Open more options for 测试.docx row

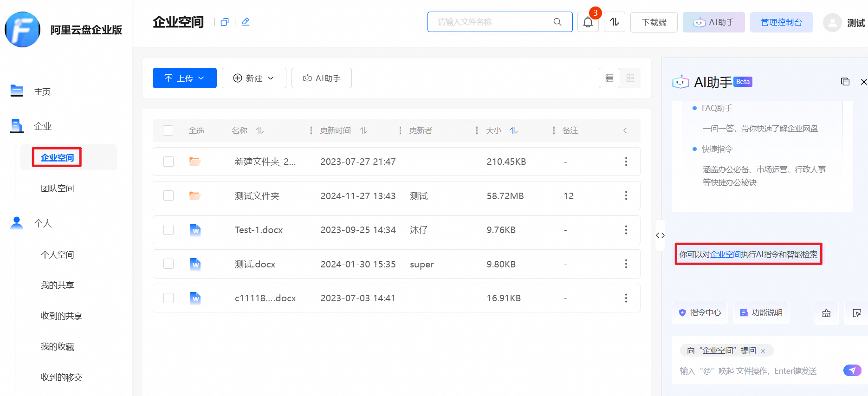point(626,264)
